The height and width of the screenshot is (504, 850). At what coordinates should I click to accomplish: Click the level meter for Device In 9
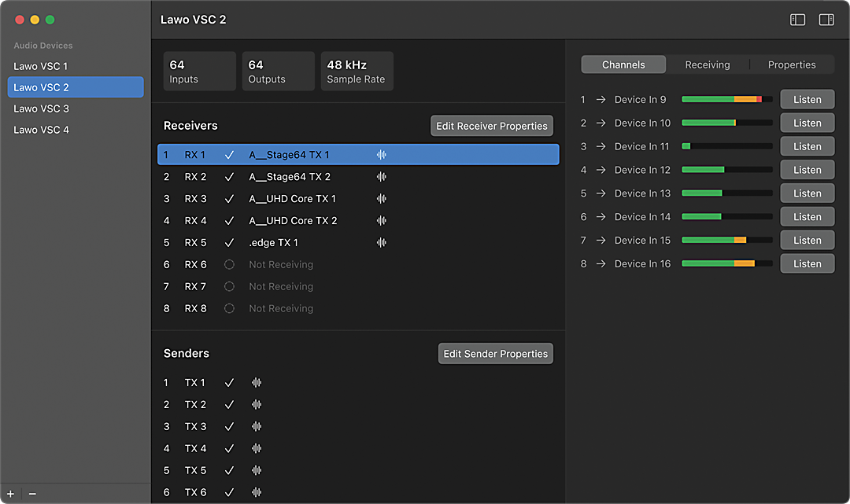tap(727, 100)
